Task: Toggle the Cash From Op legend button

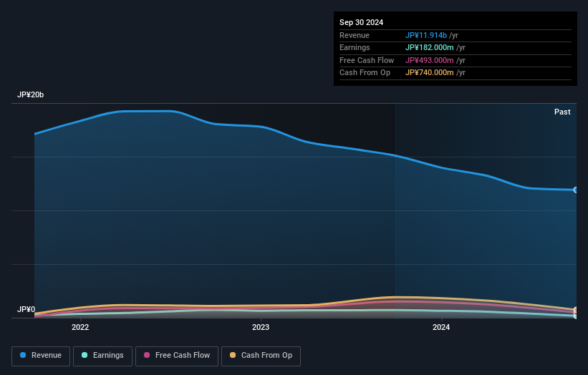Action: pos(261,356)
